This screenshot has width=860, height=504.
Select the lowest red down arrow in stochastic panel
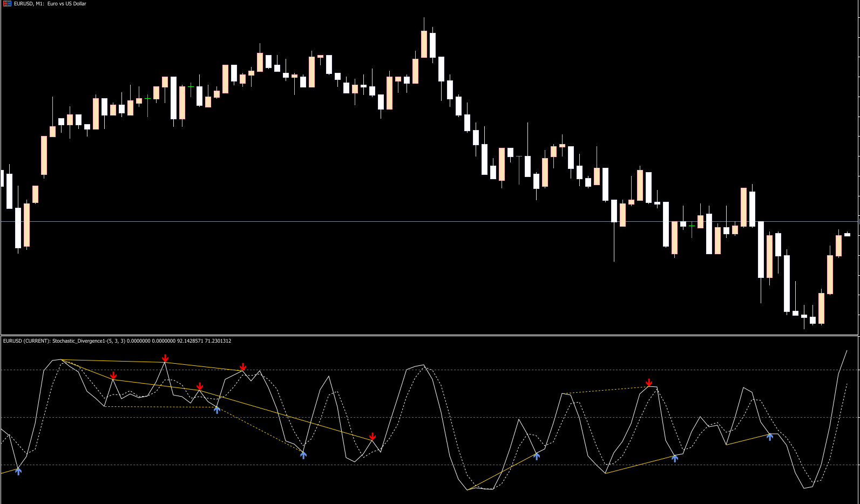(373, 436)
